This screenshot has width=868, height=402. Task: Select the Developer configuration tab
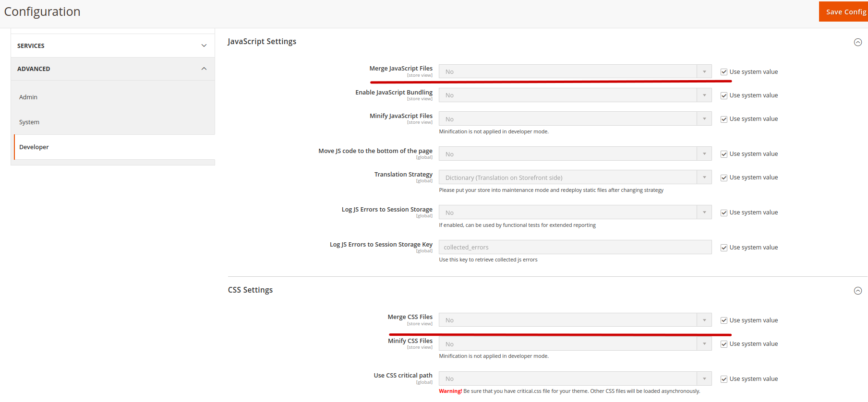(34, 147)
